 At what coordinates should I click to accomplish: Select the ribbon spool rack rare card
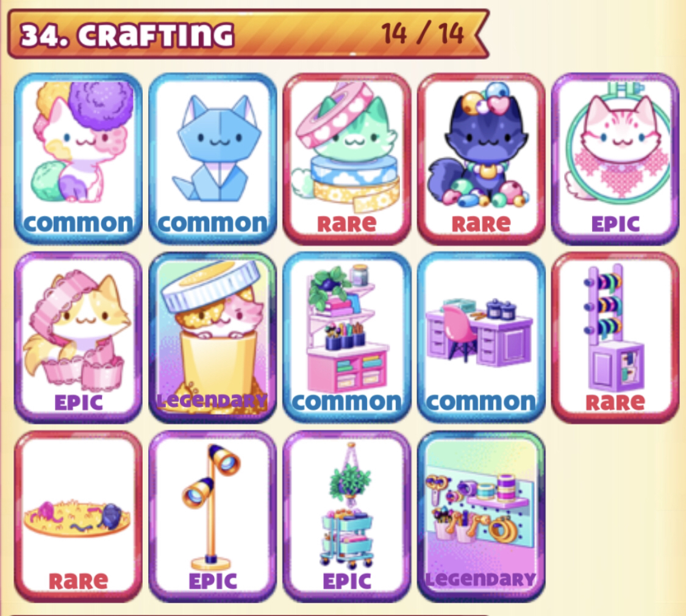[x=615, y=337]
